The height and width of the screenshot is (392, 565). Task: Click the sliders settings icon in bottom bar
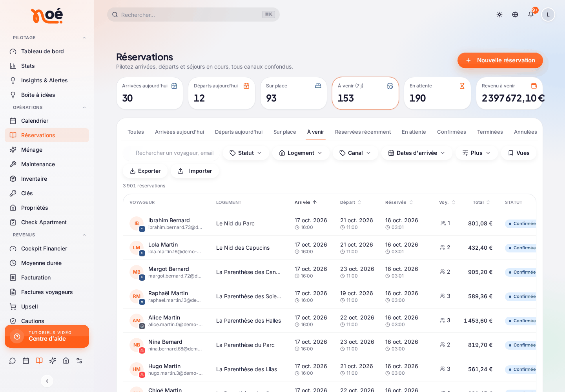pyautogui.click(x=79, y=361)
